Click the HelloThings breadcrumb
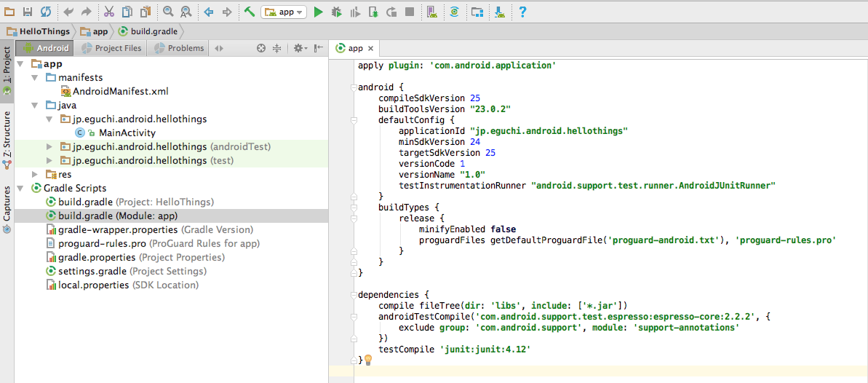The image size is (868, 383). [x=37, y=31]
